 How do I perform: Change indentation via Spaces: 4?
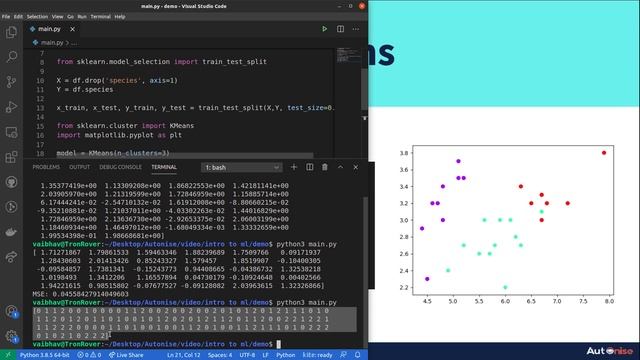[220, 355]
